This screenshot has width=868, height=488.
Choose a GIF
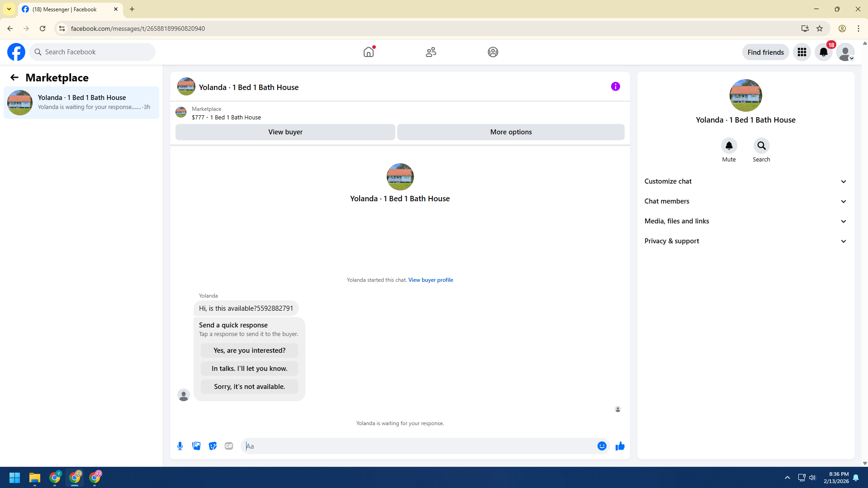pyautogui.click(x=229, y=446)
